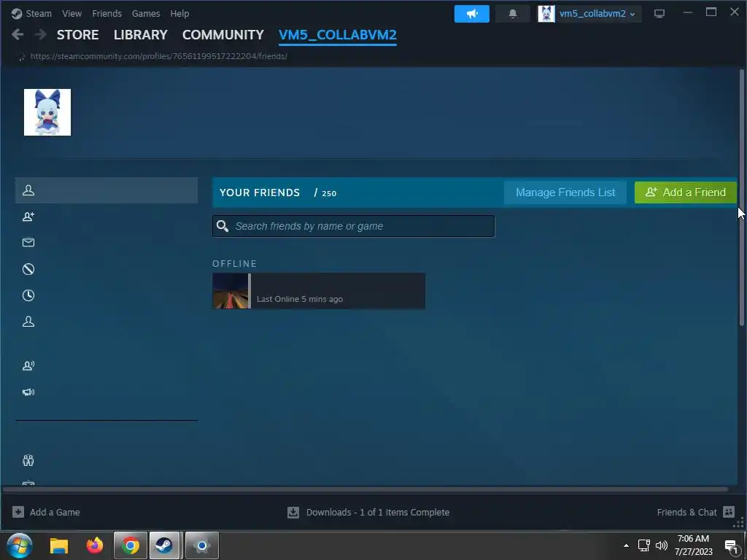Click the volume tray icon
This screenshot has height=560, width=747.
(x=661, y=545)
